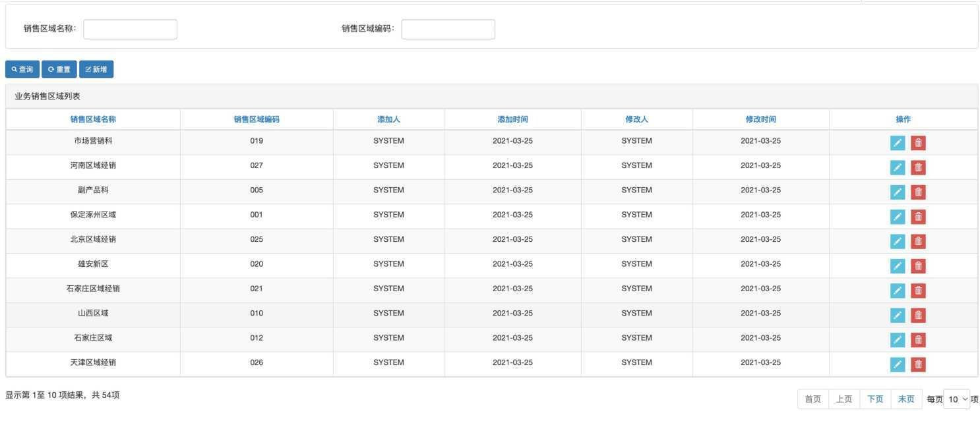Viewport: 980px width, 421px height.
Task: Edit the 天津区域经销 row
Action: [x=898, y=364]
